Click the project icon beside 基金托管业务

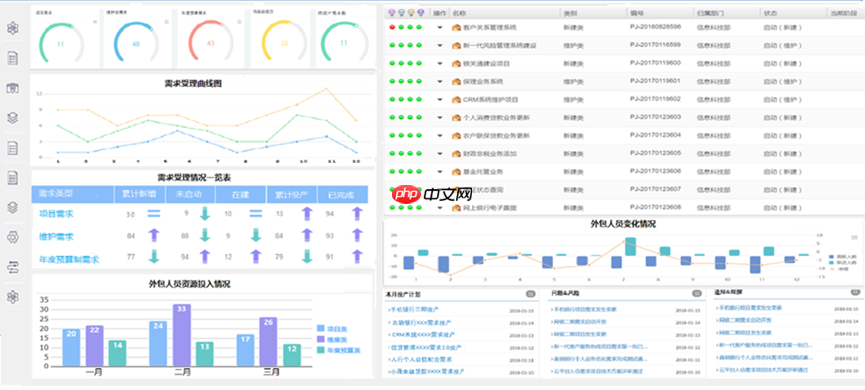pyautogui.click(x=456, y=172)
